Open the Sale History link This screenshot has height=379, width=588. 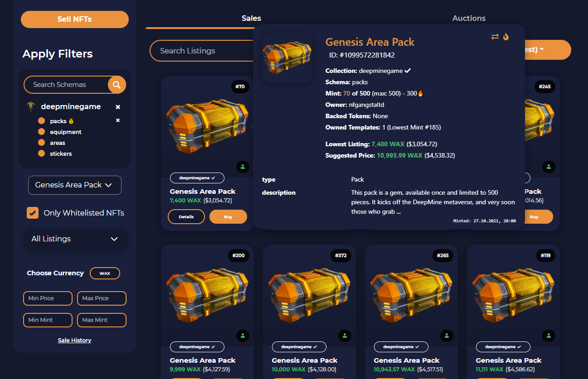coord(75,341)
